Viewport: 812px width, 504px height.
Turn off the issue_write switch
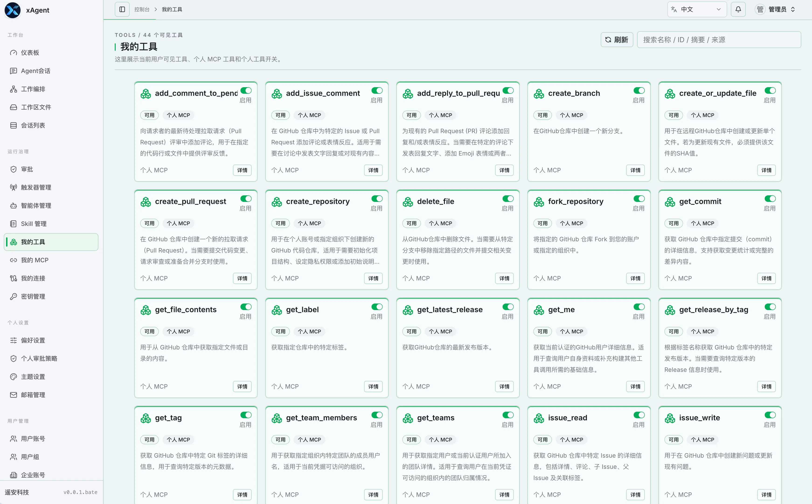770,415
